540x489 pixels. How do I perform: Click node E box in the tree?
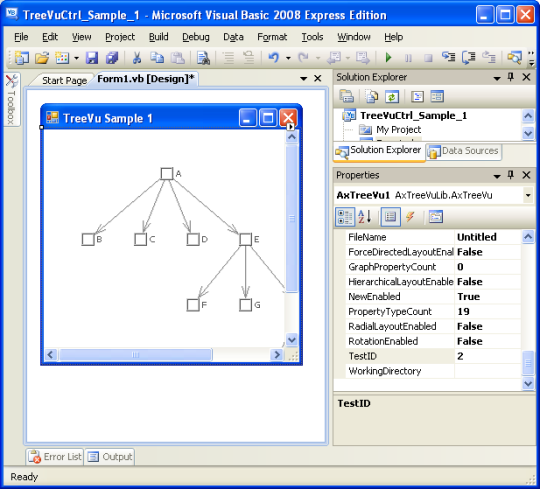246,239
